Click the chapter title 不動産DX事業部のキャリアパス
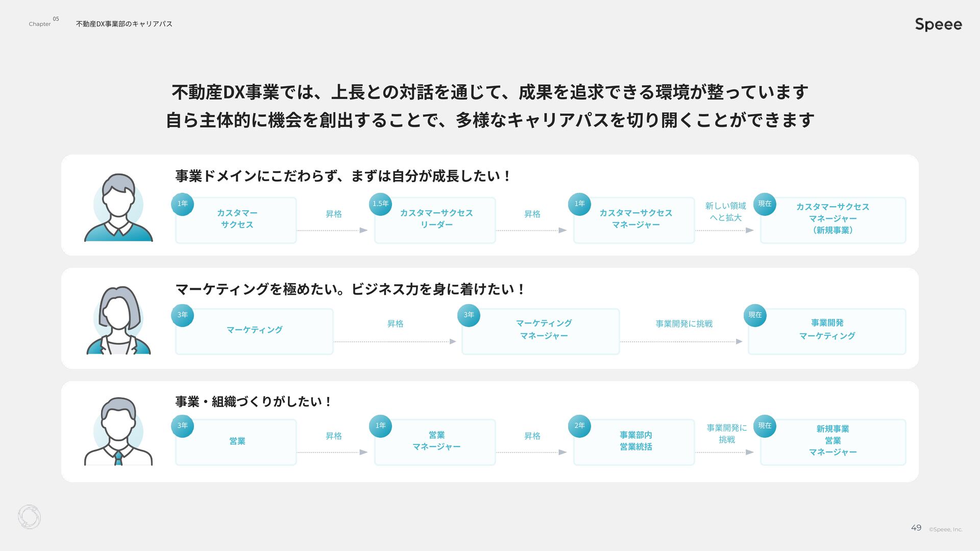The image size is (980, 551). 124,24
